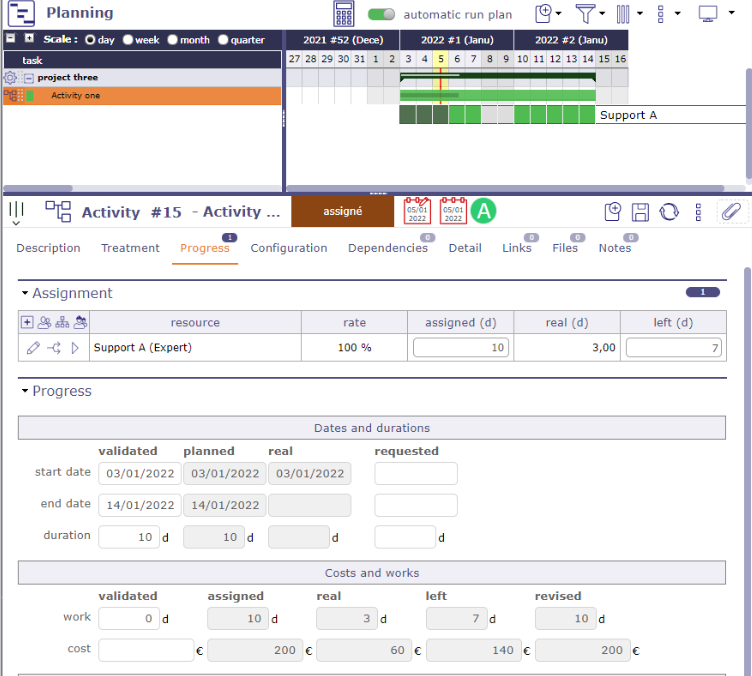
Task: Open the filter funnel dropdown
Action: [x=586, y=14]
